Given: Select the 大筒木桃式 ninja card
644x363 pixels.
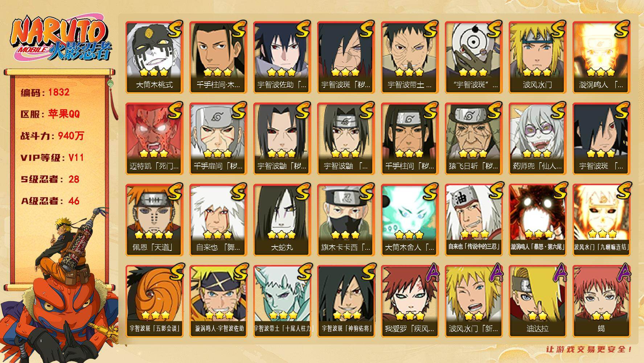Looking at the screenshot, I should pyautogui.click(x=155, y=57).
